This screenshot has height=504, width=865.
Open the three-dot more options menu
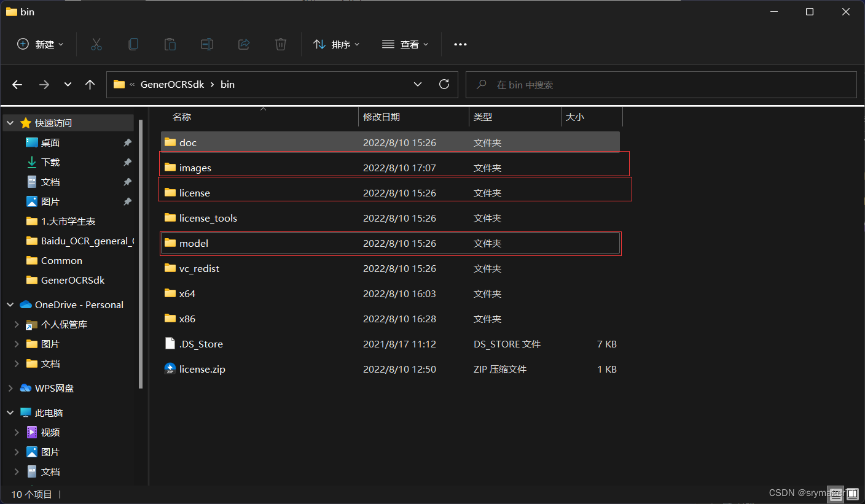[x=460, y=44]
